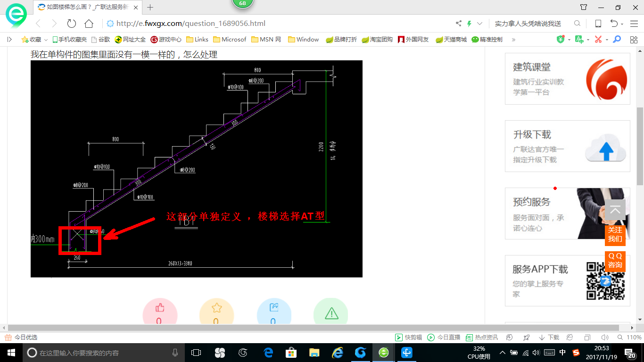Viewport: 644px width, 362px height.
Task: Open the mobile phone view icon
Action: click(x=598, y=24)
